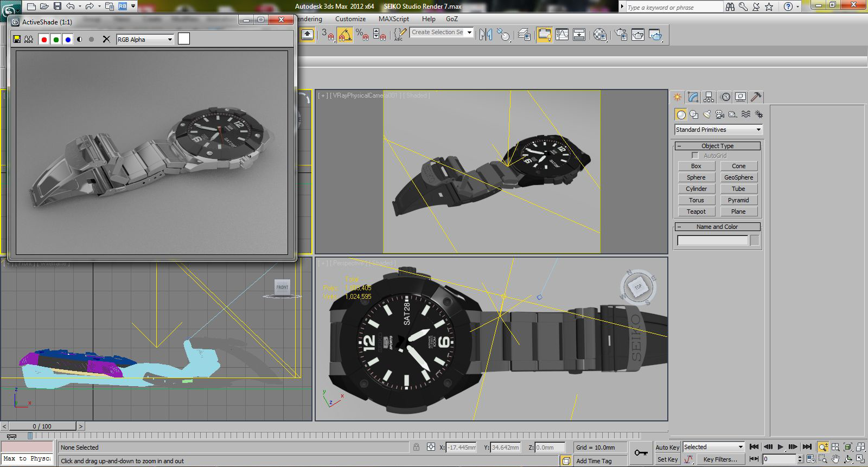Image resolution: width=868 pixels, height=467 pixels.
Task: Select the Shapes category icon
Action: [x=694, y=114]
